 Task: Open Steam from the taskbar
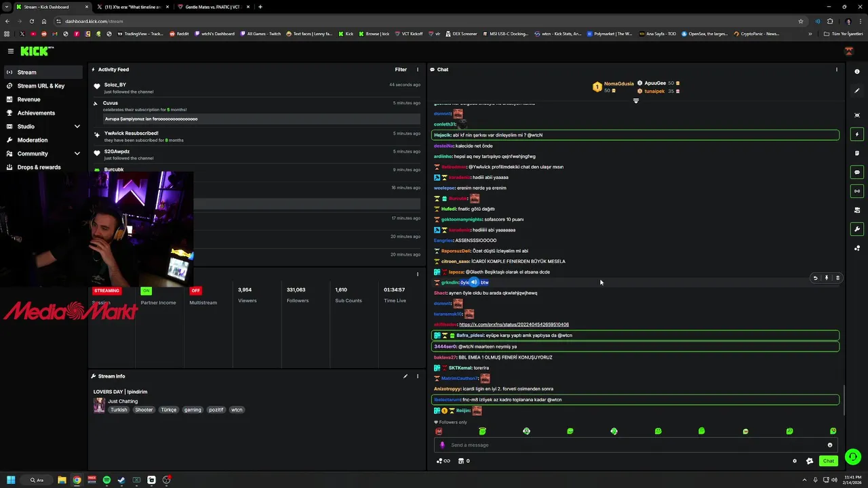pos(121,480)
